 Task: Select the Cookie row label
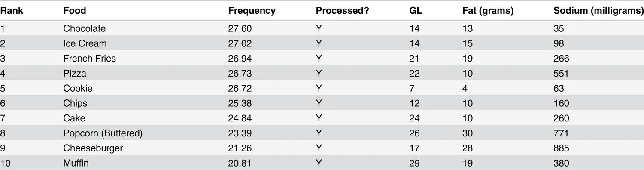[x=78, y=89]
